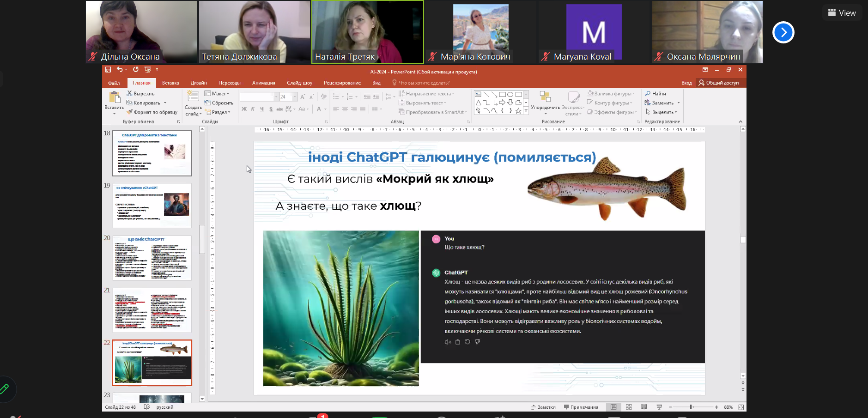Click the Undo arrow icon
This screenshot has width=868, height=418.
(120, 70)
